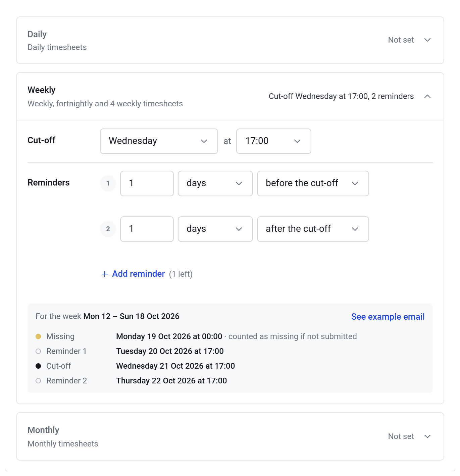460x476 pixels.
Task: Click the hollow Reminder 1 status dot
Action: 38,351
